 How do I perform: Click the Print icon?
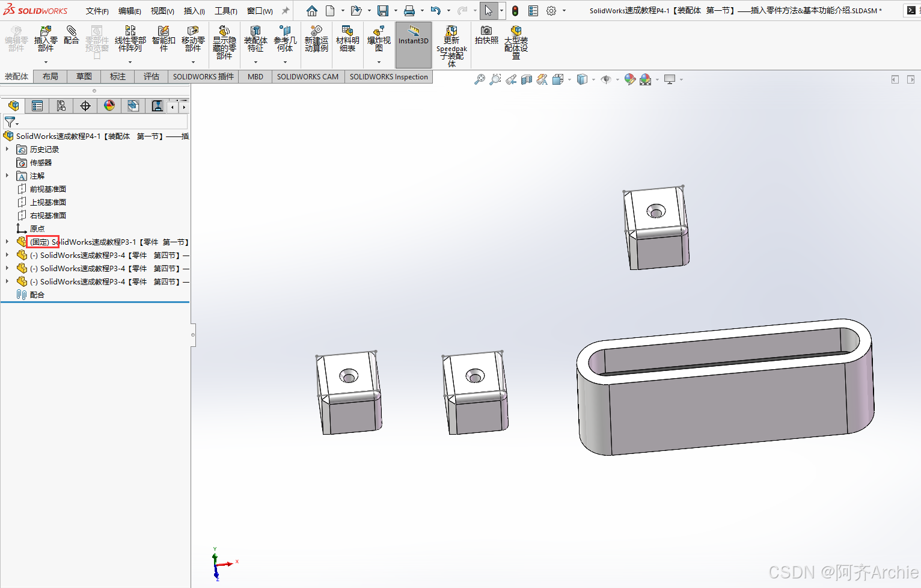(409, 11)
